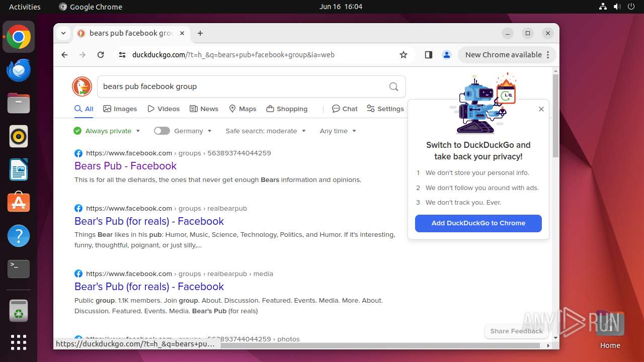Open Safe search: moderate dropdown

click(266, 131)
